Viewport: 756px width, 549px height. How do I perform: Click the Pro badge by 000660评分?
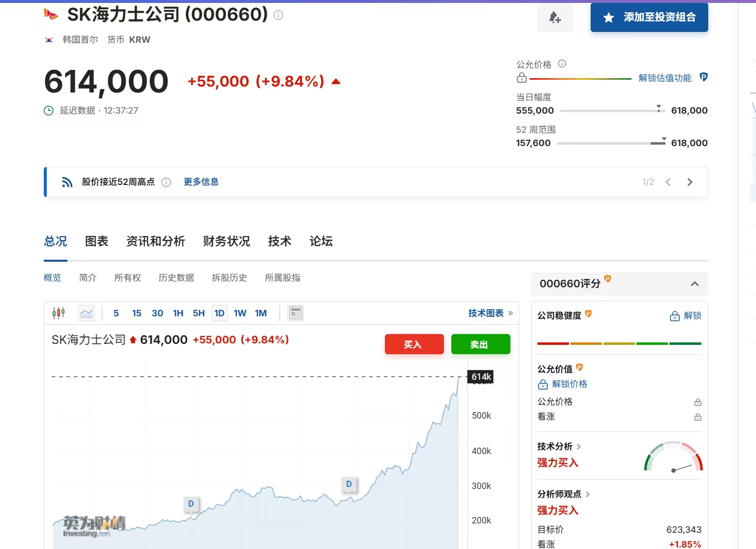[607, 279]
